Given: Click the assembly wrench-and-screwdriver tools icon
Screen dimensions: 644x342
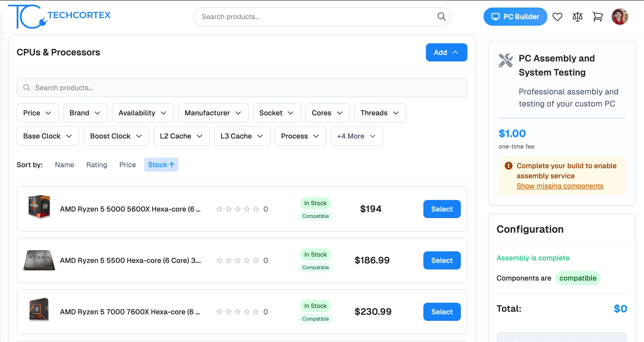Looking at the screenshot, I should click(506, 60).
